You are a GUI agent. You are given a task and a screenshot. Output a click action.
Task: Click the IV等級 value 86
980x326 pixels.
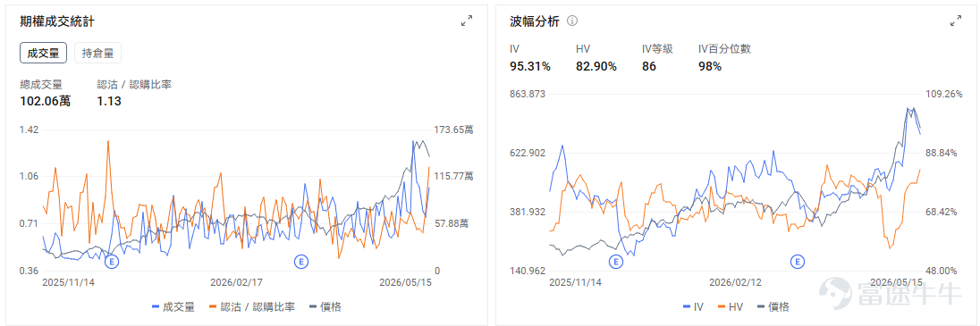[x=649, y=65]
